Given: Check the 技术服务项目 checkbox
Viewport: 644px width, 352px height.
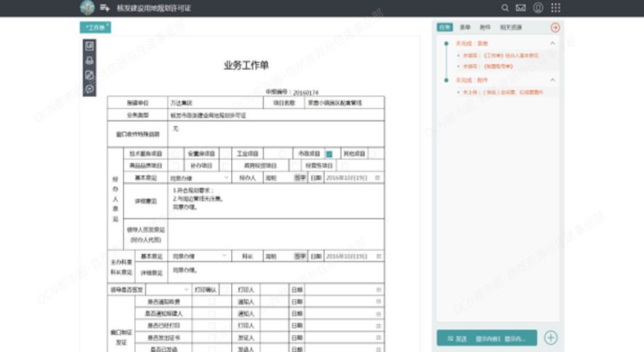Looking at the screenshot, I should (176, 153).
